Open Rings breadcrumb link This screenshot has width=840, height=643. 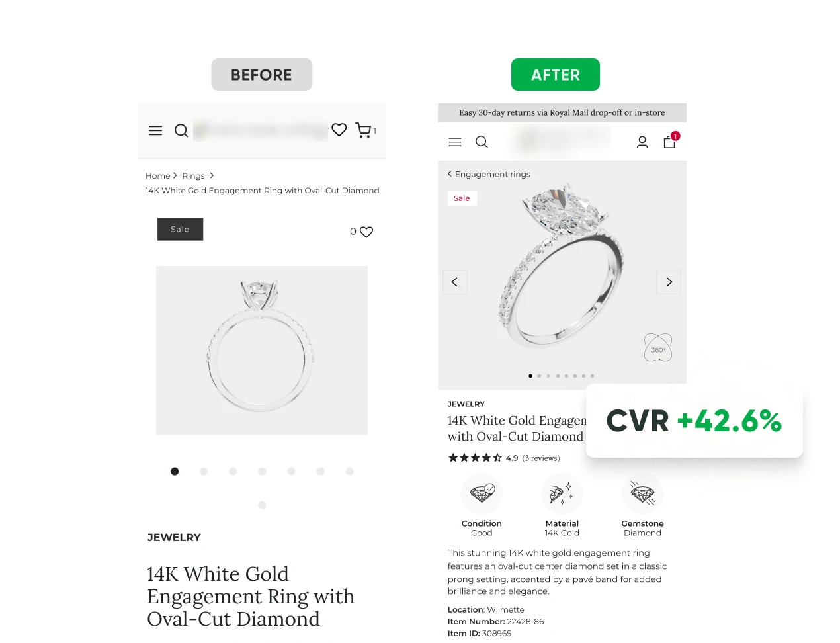194,175
